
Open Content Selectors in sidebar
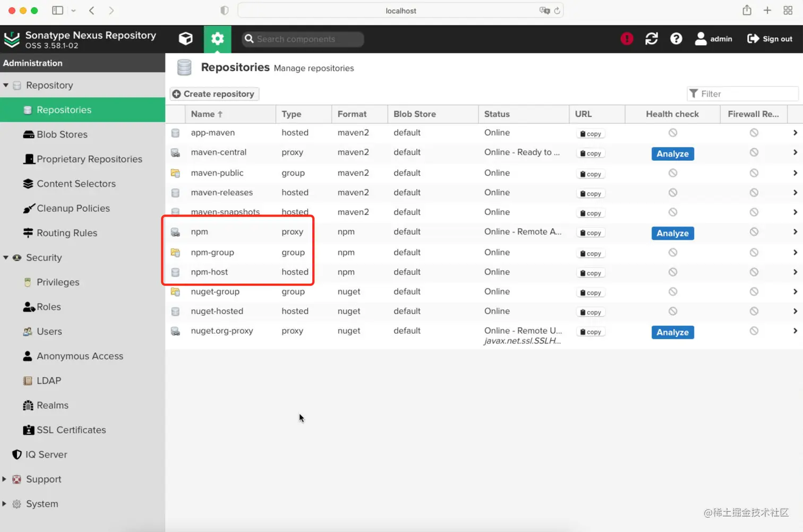pyautogui.click(x=82, y=184)
